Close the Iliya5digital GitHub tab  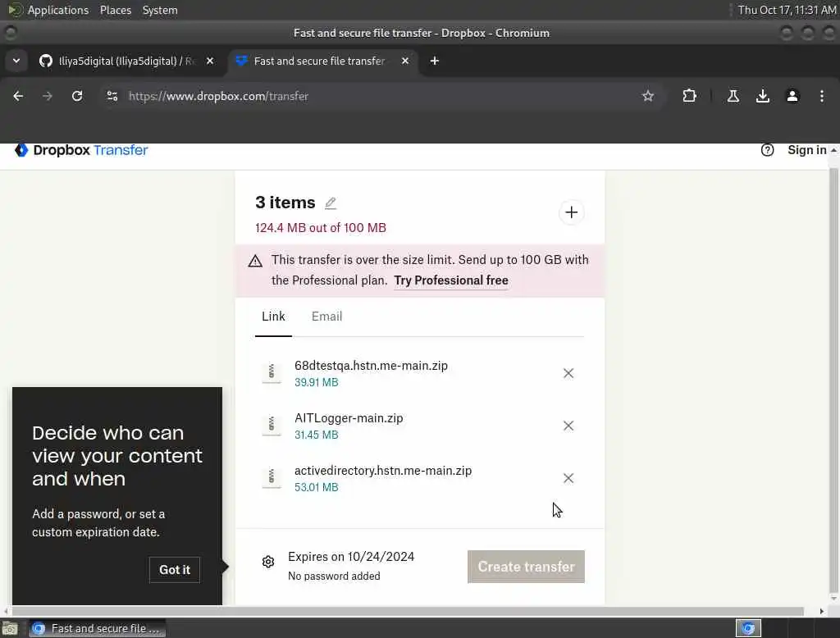coord(210,61)
